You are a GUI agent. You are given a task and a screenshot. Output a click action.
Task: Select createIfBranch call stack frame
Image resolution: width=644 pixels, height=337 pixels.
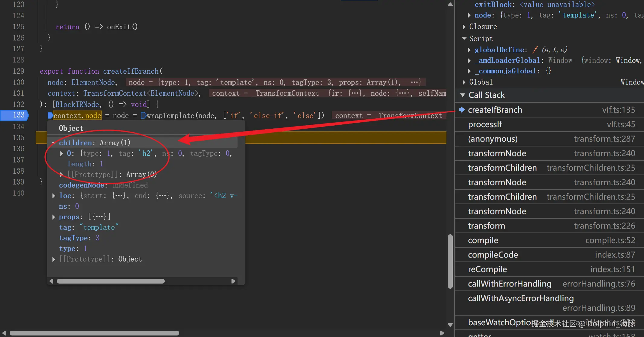tap(549, 110)
